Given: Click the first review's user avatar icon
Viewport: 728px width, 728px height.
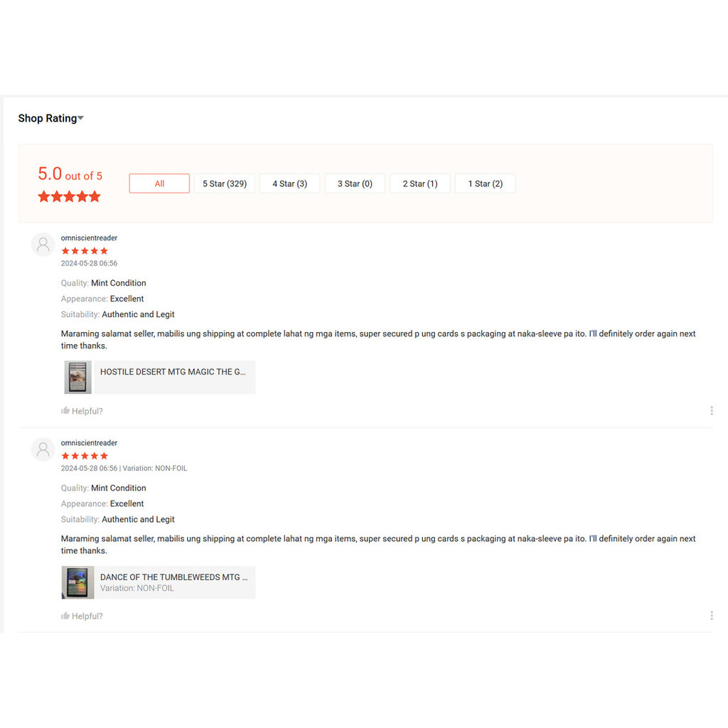Looking at the screenshot, I should click(x=43, y=245).
